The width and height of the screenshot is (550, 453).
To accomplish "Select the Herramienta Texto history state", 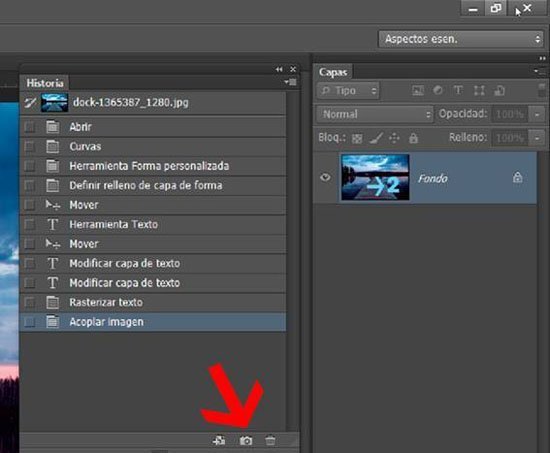I will click(x=153, y=224).
